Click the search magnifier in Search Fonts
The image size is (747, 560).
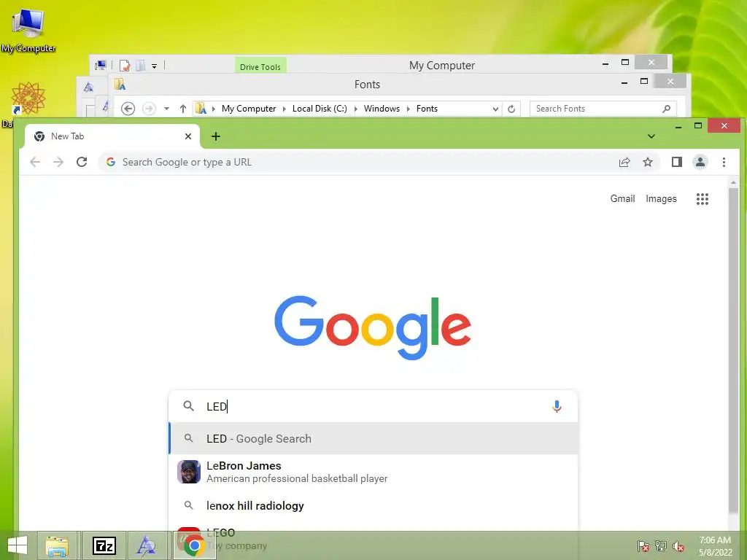point(667,109)
